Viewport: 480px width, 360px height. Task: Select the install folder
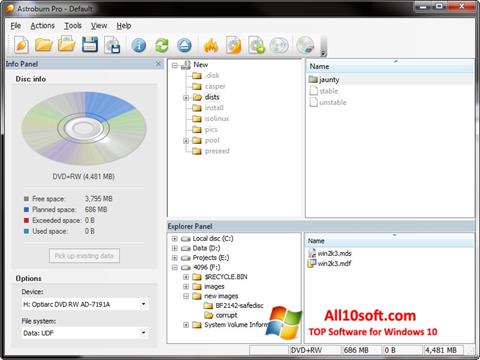(208, 108)
